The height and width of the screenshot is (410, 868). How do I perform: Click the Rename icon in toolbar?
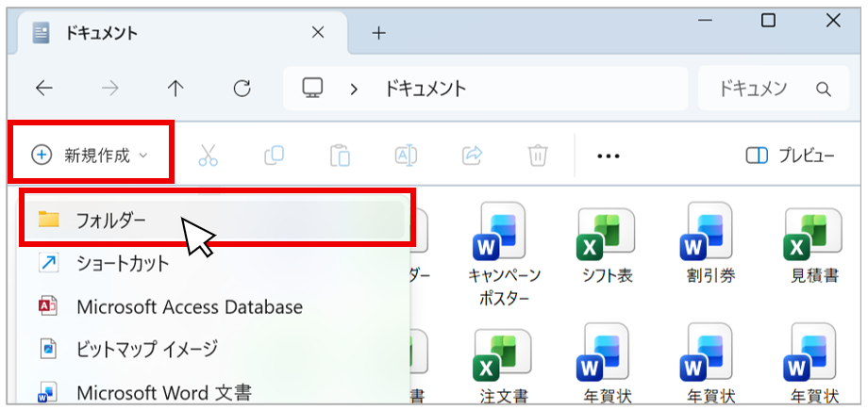(x=406, y=156)
